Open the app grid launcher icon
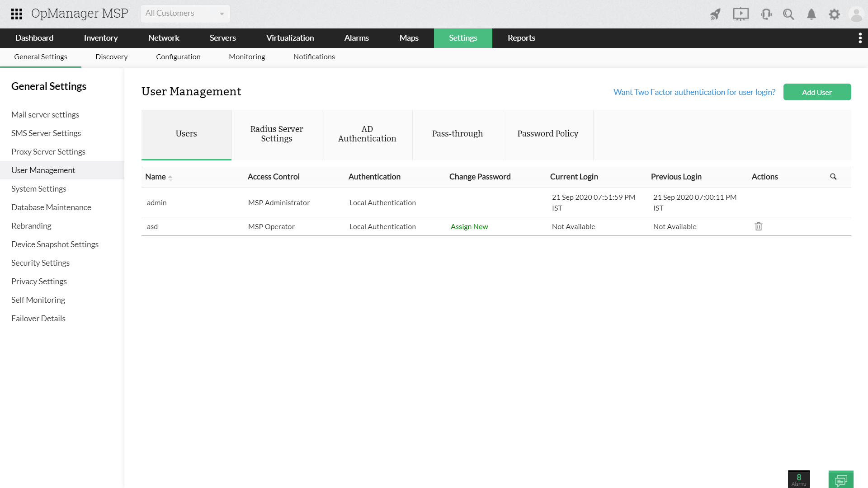The width and height of the screenshot is (868, 488). point(17,14)
